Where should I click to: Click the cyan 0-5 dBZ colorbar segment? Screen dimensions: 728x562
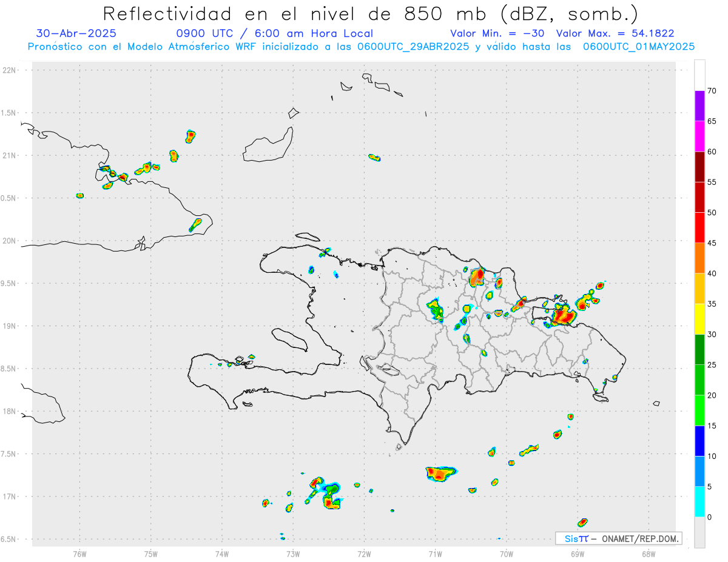coord(699,502)
